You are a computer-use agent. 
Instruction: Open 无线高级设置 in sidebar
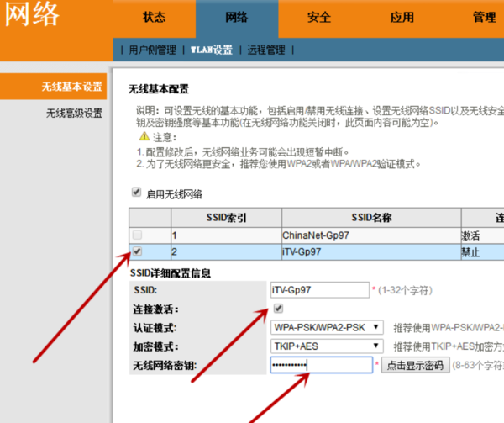click(x=74, y=114)
